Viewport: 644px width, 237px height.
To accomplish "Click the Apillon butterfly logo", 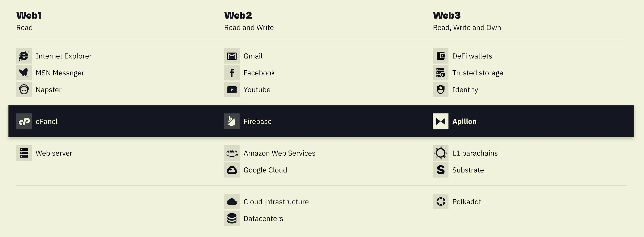I will pyautogui.click(x=440, y=121).
